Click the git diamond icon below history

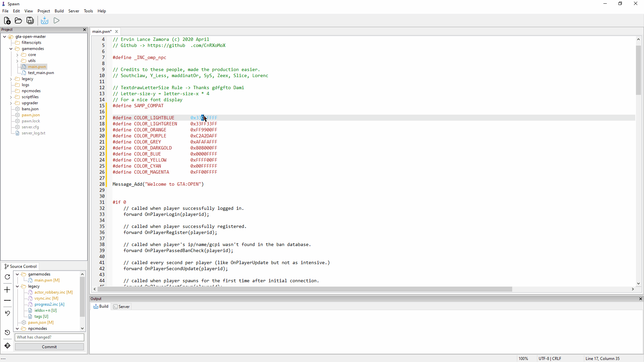pyautogui.click(x=7, y=346)
